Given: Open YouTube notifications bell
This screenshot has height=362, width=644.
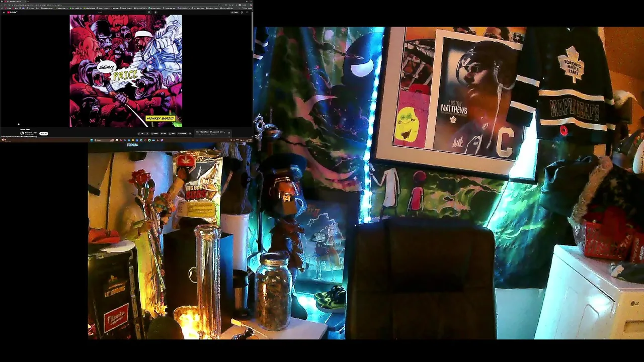Looking at the screenshot, I should coord(242,12).
